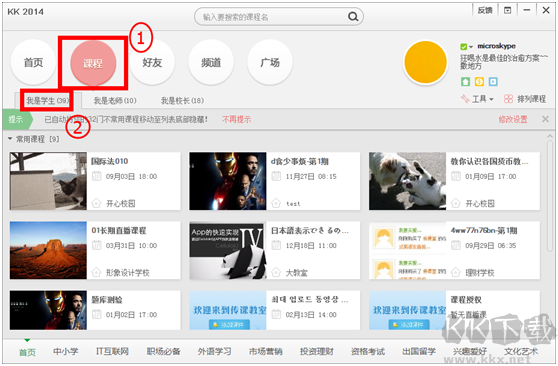Open the 课程授权 course thumbnail
The width and height of the screenshot is (558, 366).
tap(407, 310)
